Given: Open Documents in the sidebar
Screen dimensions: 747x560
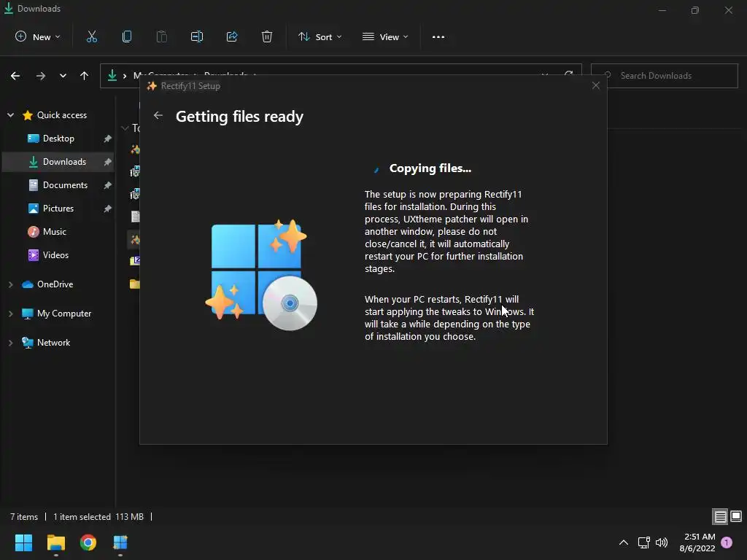Looking at the screenshot, I should pyautogui.click(x=58, y=184).
